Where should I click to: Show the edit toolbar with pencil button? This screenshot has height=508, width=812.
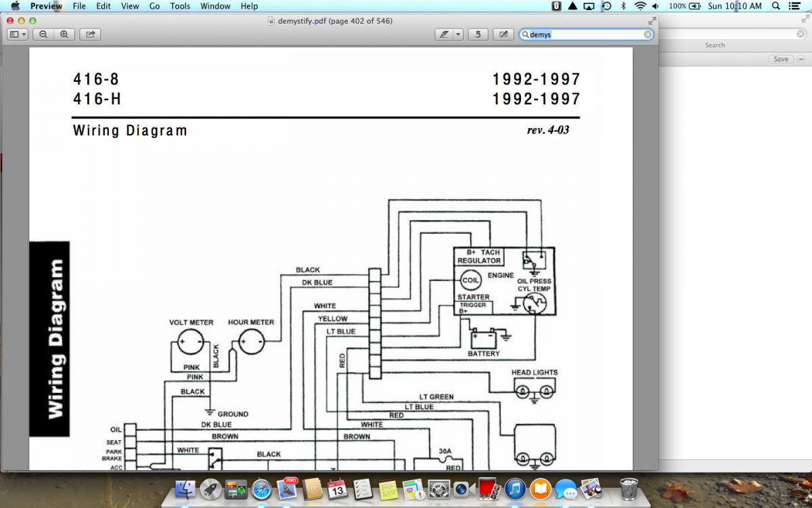[x=503, y=34]
